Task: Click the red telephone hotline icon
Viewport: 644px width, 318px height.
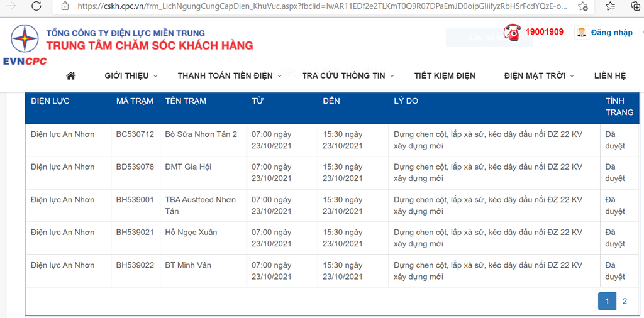Action: coord(512,32)
